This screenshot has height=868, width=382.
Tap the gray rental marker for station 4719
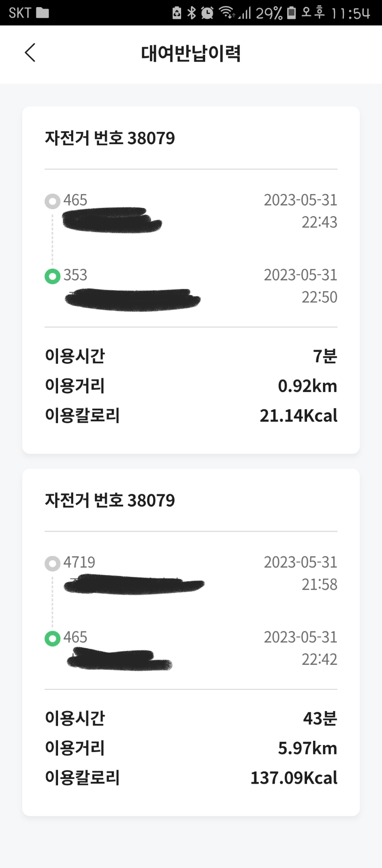[x=52, y=564]
